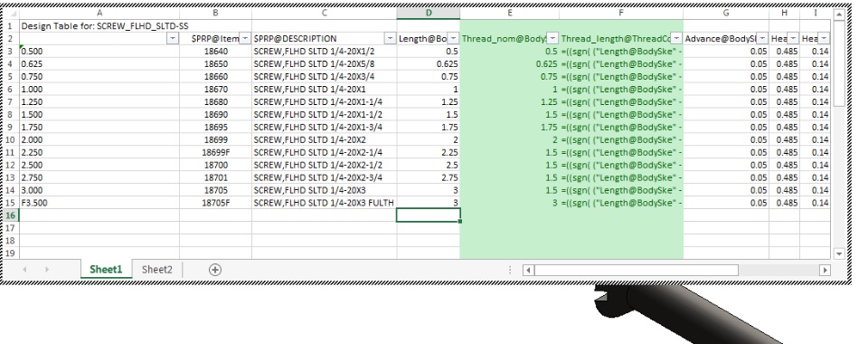Select cell with item number 18699F
The height and width of the screenshot is (344, 868).
pyautogui.click(x=215, y=152)
